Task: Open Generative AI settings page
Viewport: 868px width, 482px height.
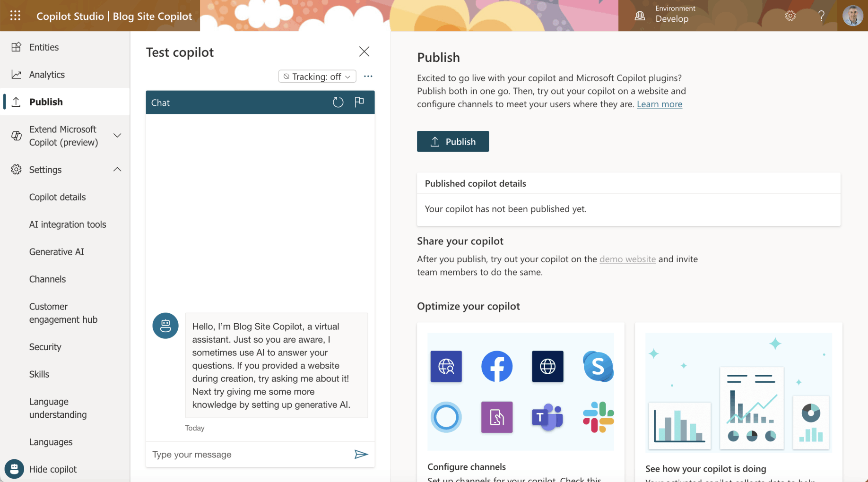Action: tap(57, 252)
